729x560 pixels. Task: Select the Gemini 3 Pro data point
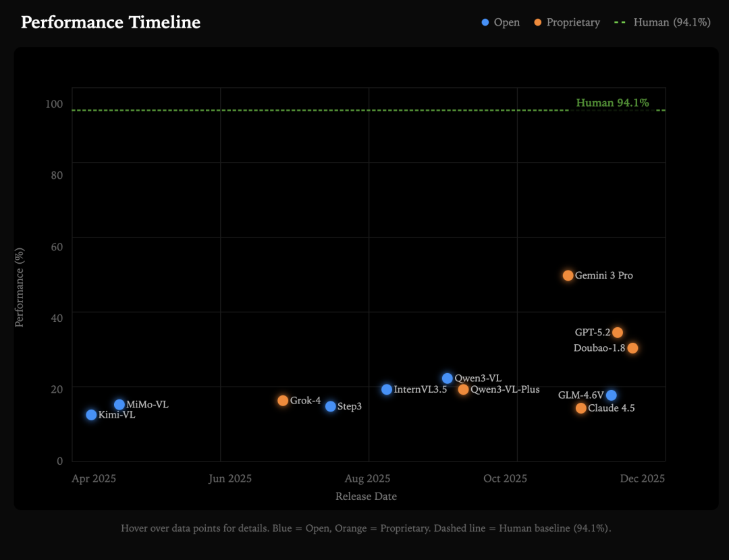(x=568, y=275)
